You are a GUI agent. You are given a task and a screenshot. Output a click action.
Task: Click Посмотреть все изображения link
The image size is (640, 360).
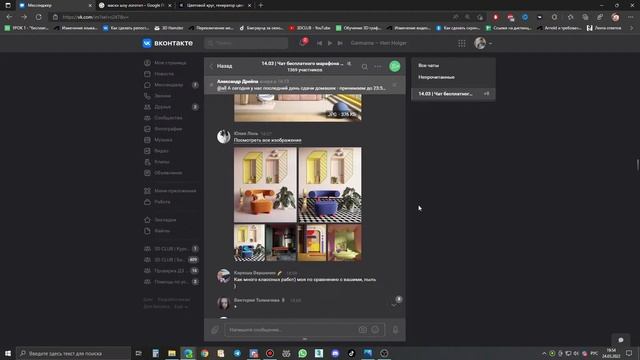pos(267,140)
